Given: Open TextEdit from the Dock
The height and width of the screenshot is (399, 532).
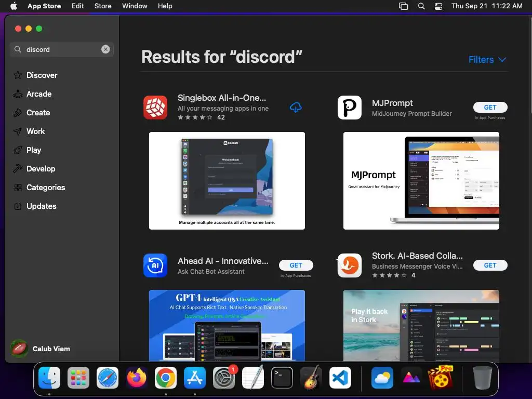Looking at the screenshot, I should point(253,378).
